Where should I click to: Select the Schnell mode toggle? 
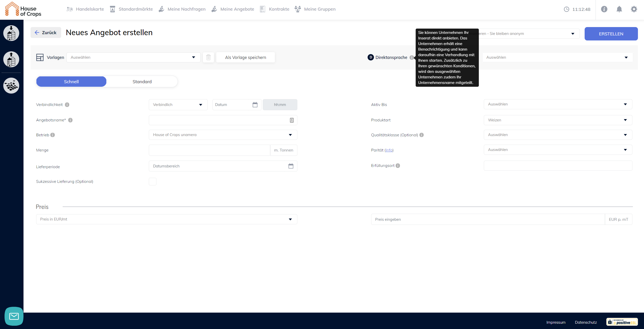click(71, 82)
